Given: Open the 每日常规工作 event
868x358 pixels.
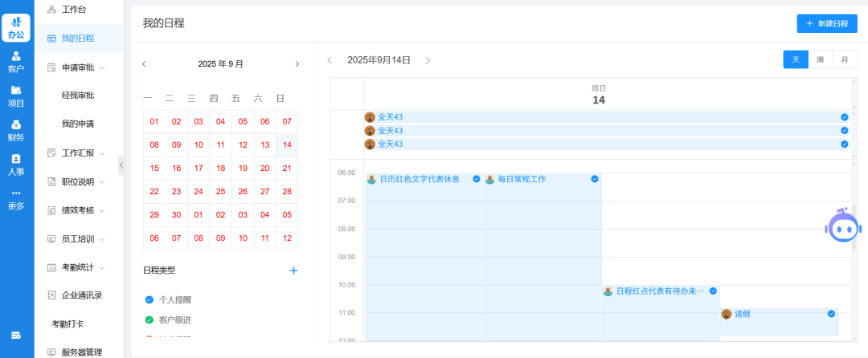Looking at the screenshot, I should tap(542, 258).
